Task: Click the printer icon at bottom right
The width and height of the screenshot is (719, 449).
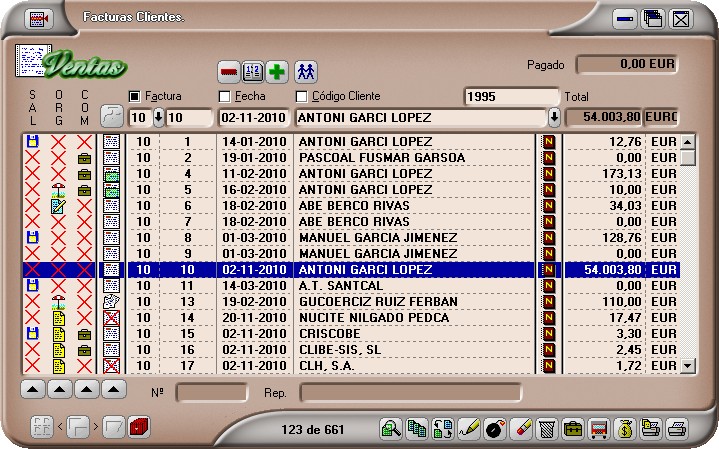Action: point(677,429)
